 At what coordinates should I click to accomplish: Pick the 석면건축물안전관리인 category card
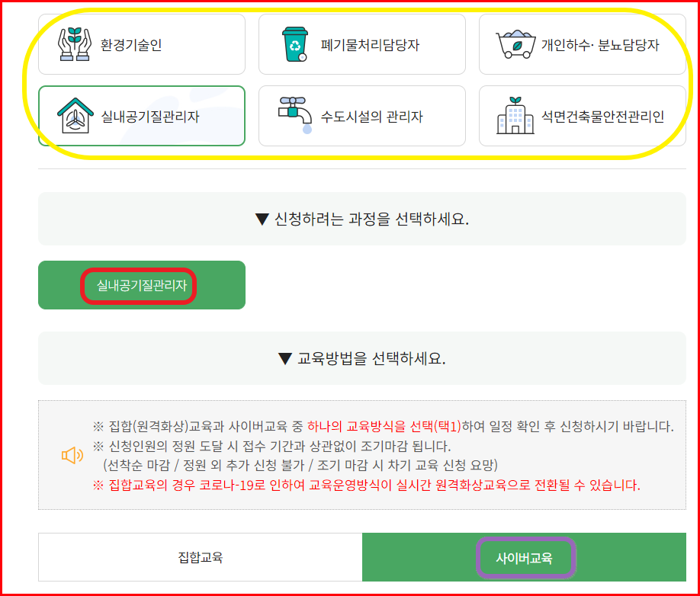(x=582, y=116)
